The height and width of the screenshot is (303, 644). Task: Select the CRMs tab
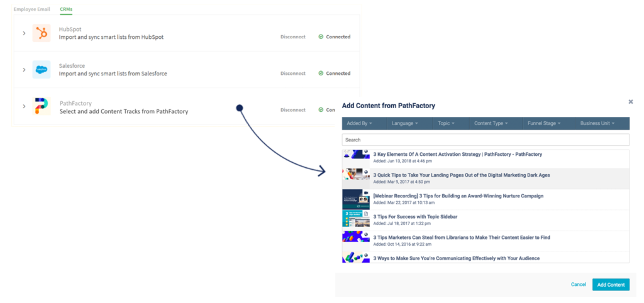coord(65,9)
